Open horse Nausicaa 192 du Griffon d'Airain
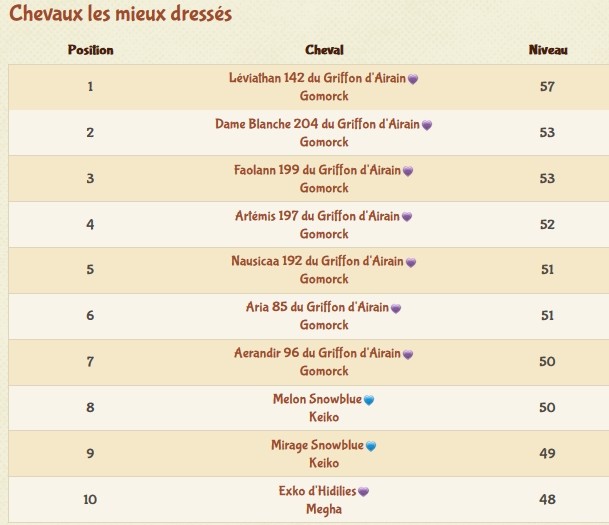The height and width of the screenshot is (525, 609). click(x=317, y=261)
